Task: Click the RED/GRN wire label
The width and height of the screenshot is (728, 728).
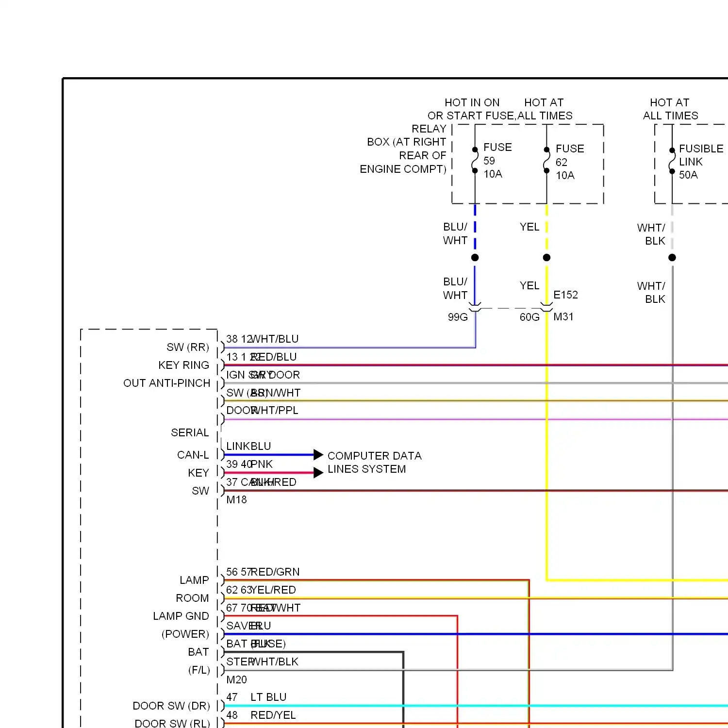Action: tap(275, 572)
